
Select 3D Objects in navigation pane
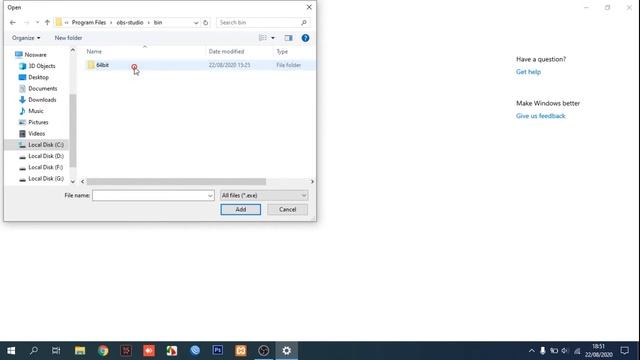click(x=42, y=66)
